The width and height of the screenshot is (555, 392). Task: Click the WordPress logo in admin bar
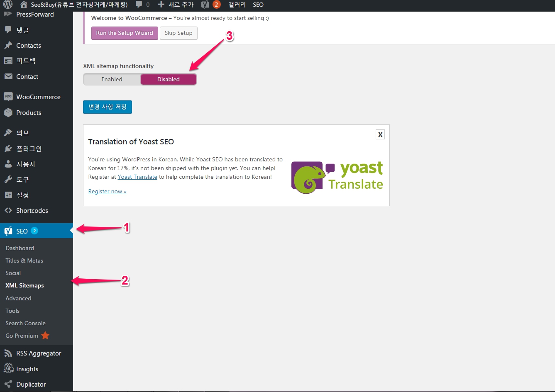[8, 5]
